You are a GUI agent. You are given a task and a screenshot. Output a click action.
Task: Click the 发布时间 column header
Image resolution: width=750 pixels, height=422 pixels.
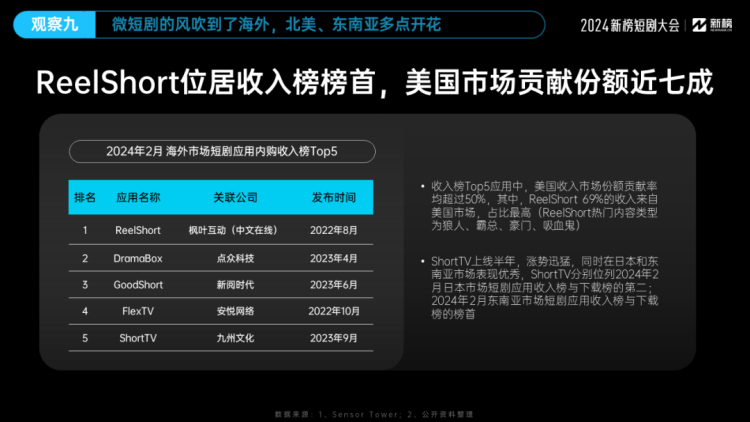[x=332, y=197]
